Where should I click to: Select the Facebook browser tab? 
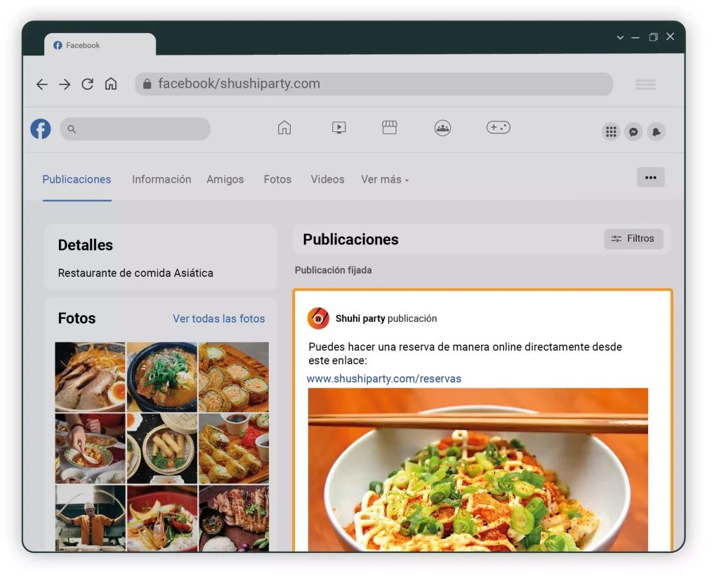pyautogui.click(x=100, y=44)
